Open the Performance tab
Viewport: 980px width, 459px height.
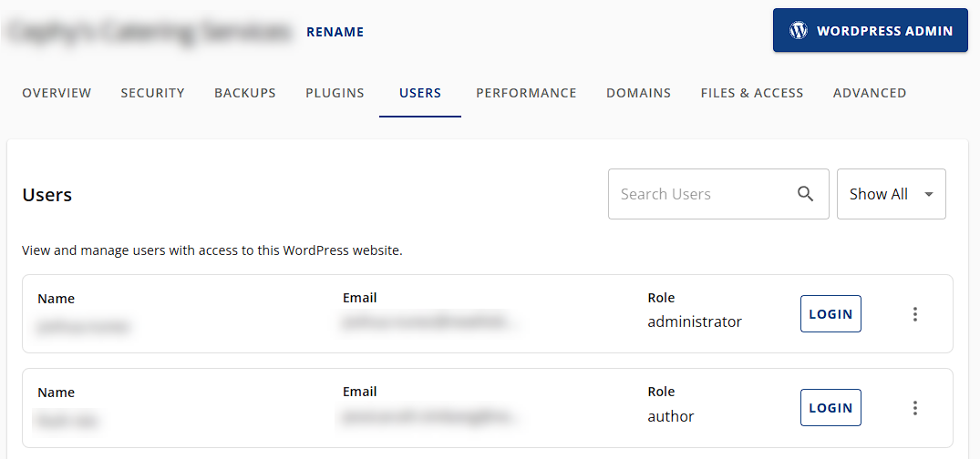coord(526,93)
